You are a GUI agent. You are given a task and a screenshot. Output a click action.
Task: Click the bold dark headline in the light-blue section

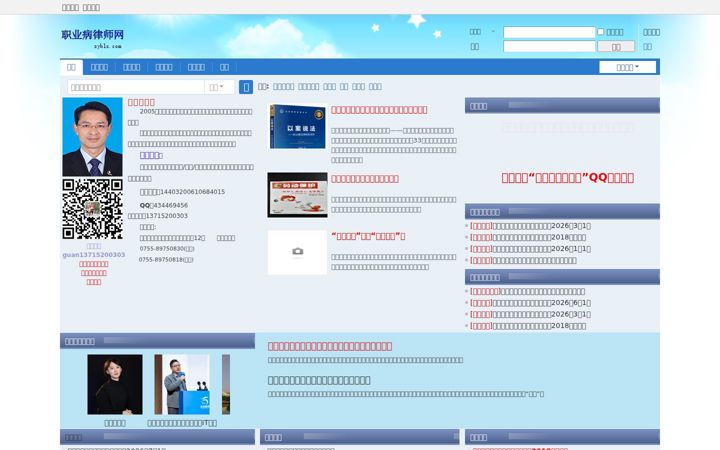pos(319,380)
